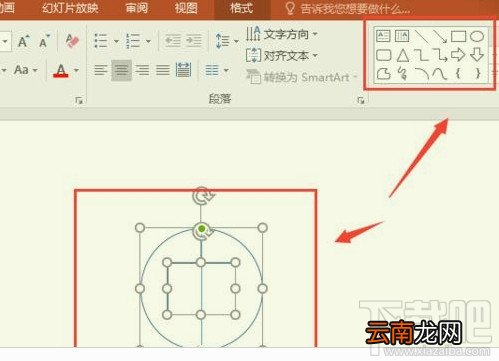The width and height of the screenshot is (499, 361).
Task: Insert a left brace shape
Action: click(x=458, y=73)
